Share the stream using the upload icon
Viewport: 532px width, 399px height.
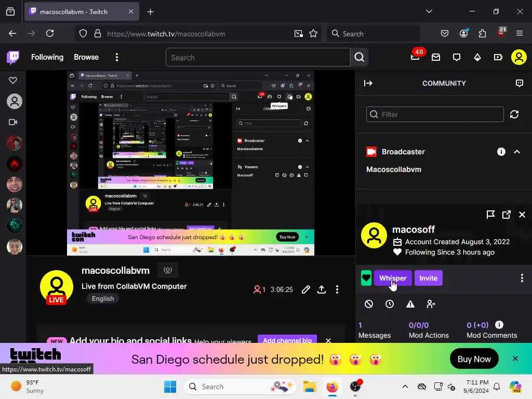pyautogui.click(x=322, y=289)
